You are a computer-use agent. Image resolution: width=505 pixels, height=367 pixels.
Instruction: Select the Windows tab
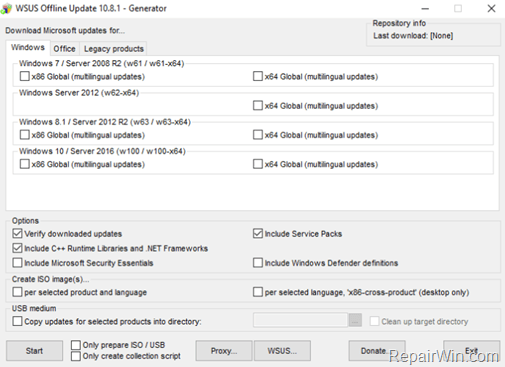point(28,47)
